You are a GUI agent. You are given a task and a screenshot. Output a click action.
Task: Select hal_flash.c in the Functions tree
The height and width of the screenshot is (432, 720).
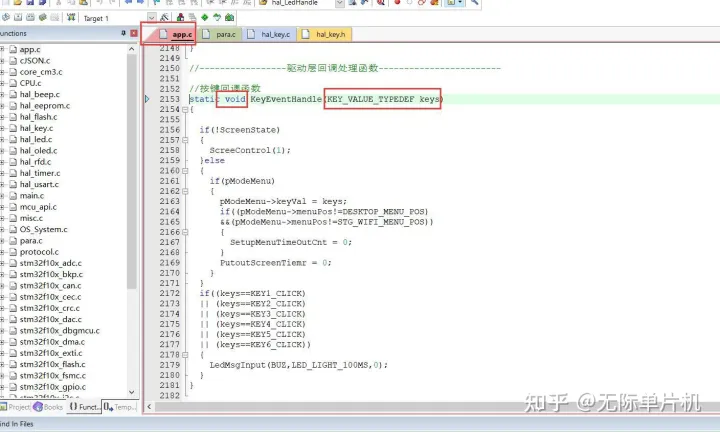tap(38, 117)
